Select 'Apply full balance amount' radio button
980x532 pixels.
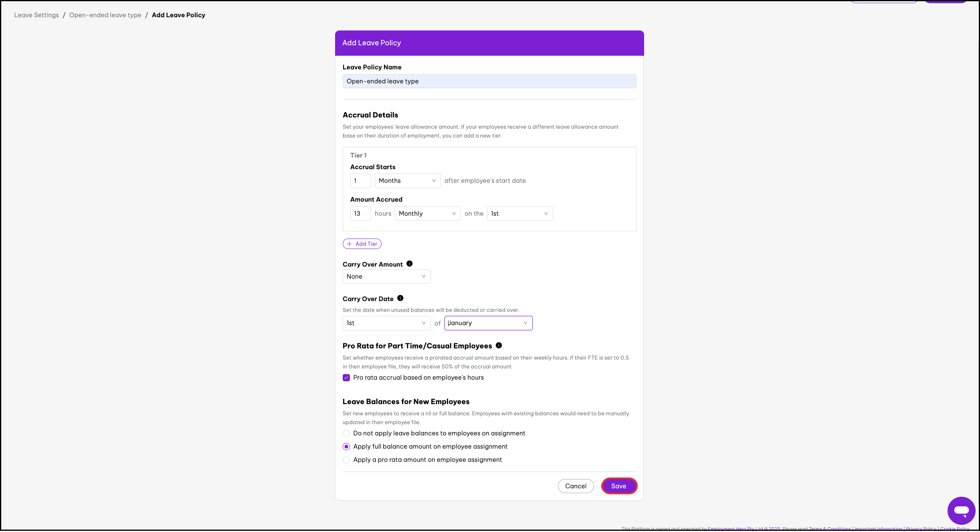(x=346, y=447)
